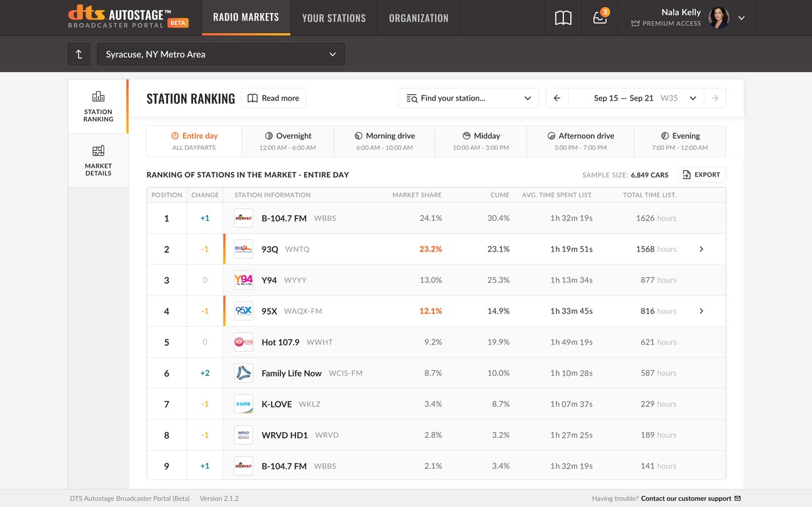Open the inbox notifications icon
Screen dimensions: 812x507
(x=600, y=18)
